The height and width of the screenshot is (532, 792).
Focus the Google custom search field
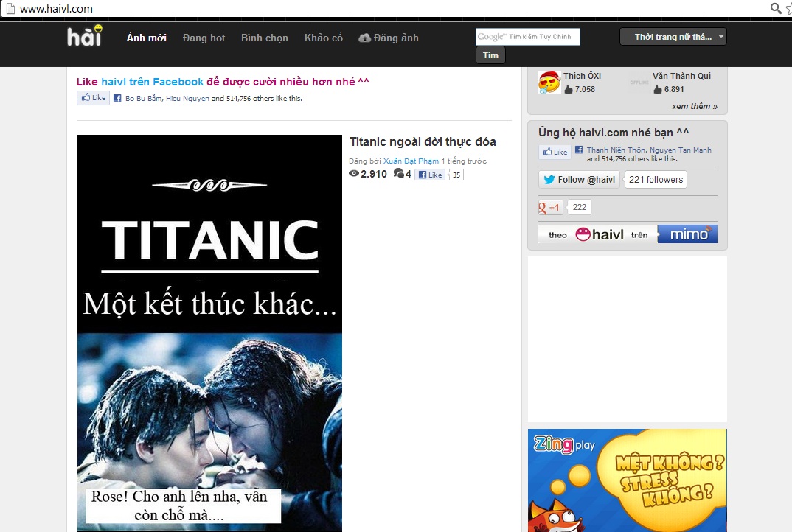tap(528, 37)
